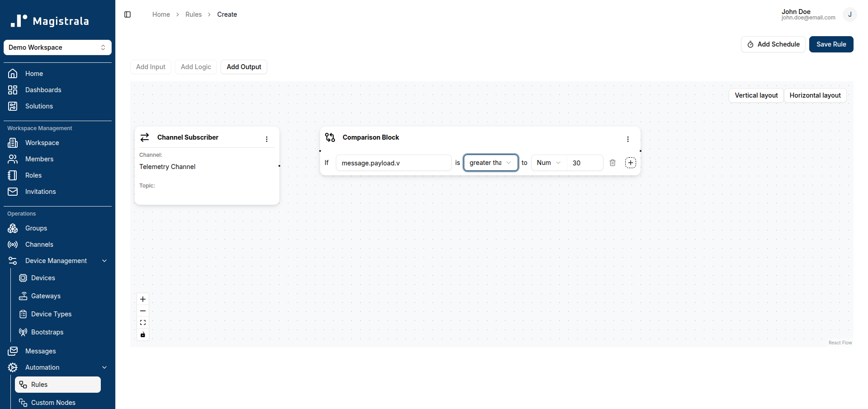Open the Demo Workspace selector
The width and height of the screenshot is (868, 409).
point(57,47)
